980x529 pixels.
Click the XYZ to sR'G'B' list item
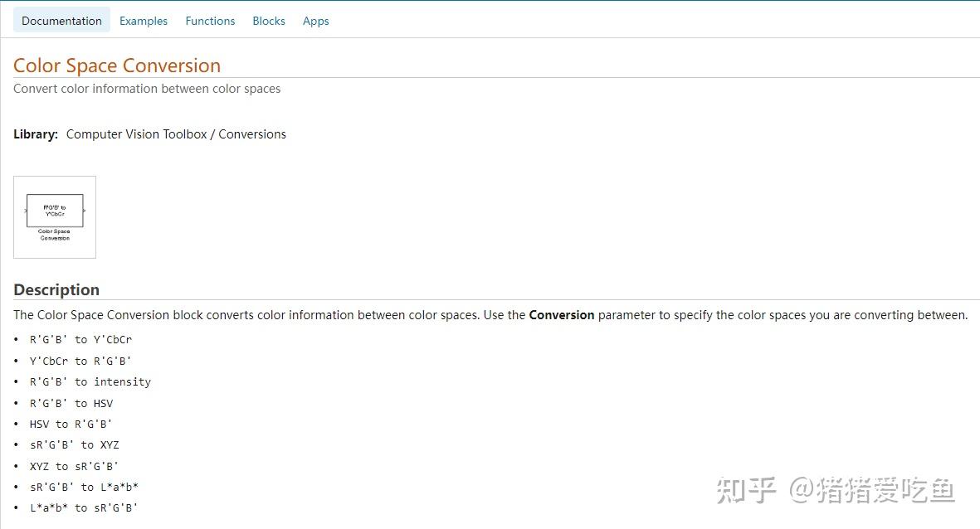tap(75, 466)
